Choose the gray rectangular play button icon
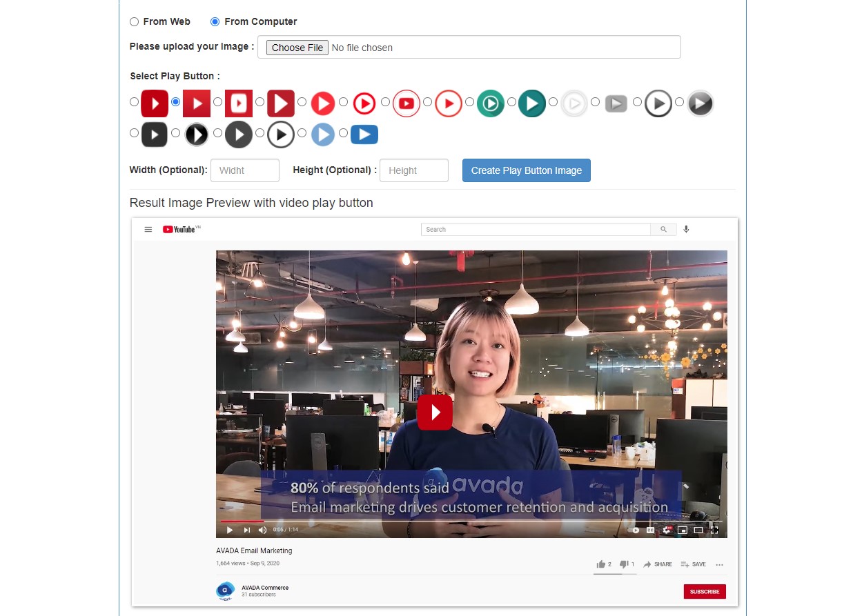The width and height of the screenshot is (862, 616). (x=616, y=103)
